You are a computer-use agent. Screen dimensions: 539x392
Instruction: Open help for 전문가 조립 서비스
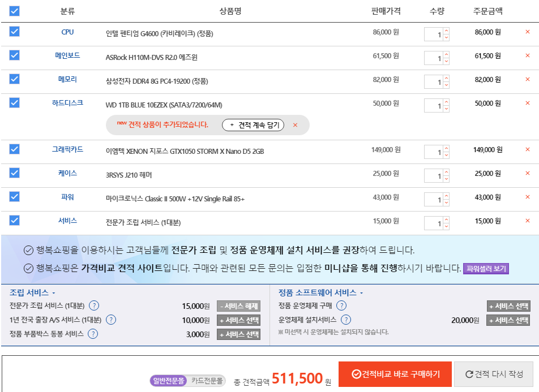coord(94,306)
